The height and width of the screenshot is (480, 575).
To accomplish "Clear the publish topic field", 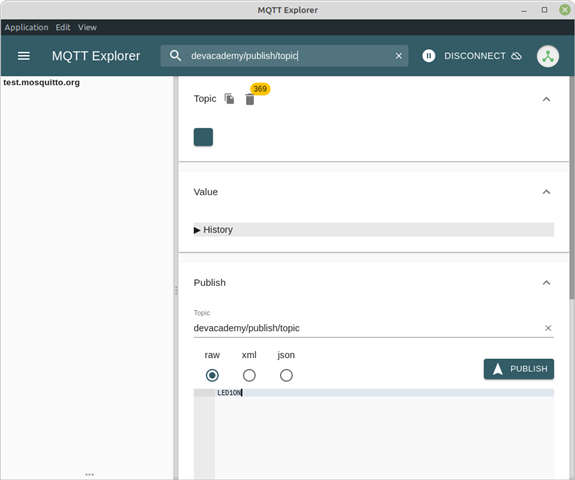I will point(548,328).
